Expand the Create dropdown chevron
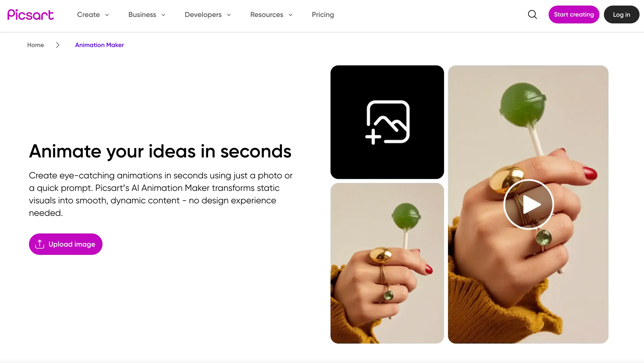This screenshot has height=363, width=644. point(107,15)
